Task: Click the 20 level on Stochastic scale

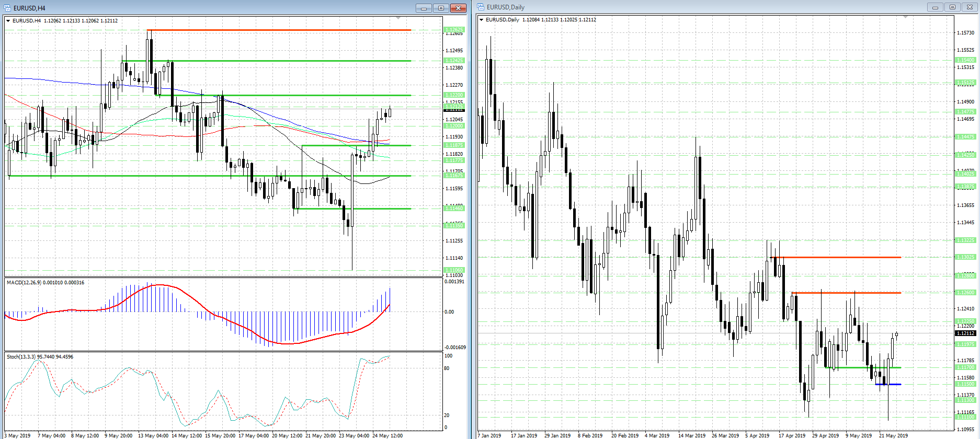Action: (x=447, y=415)
